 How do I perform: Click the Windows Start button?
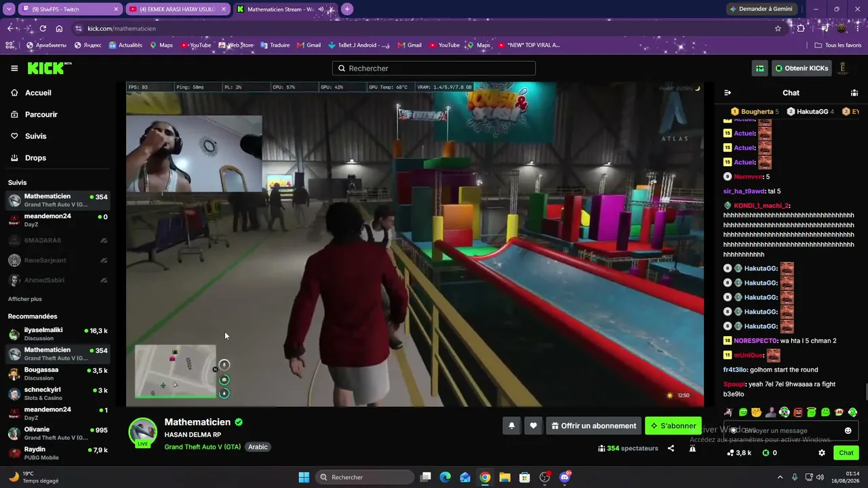click(x=304, y=477)
